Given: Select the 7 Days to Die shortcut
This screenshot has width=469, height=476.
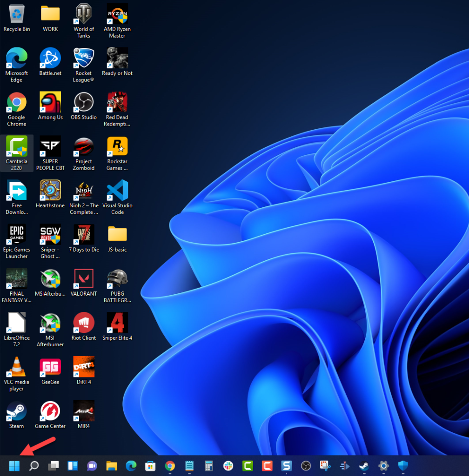Looking at the screenshot, I should pos(84,238).
